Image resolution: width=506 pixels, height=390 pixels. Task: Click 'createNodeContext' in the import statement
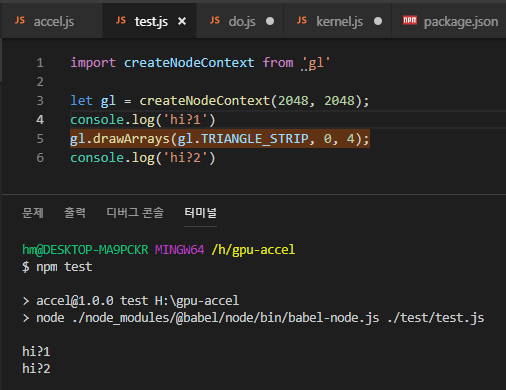click(x=189, y=63)
